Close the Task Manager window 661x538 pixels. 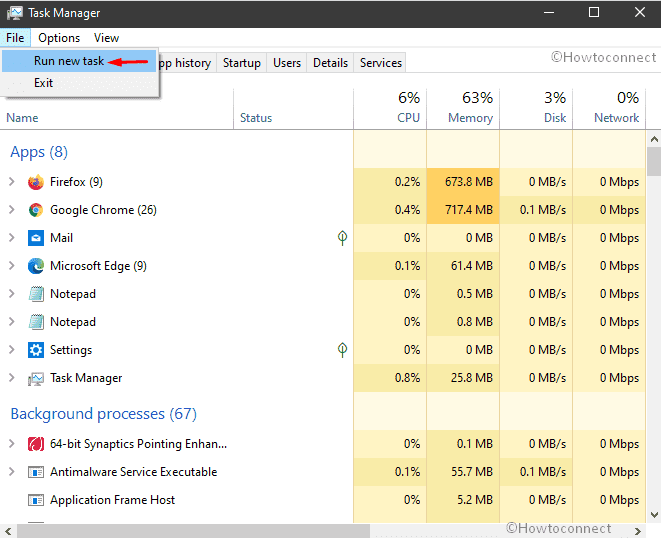click(640, 13)
